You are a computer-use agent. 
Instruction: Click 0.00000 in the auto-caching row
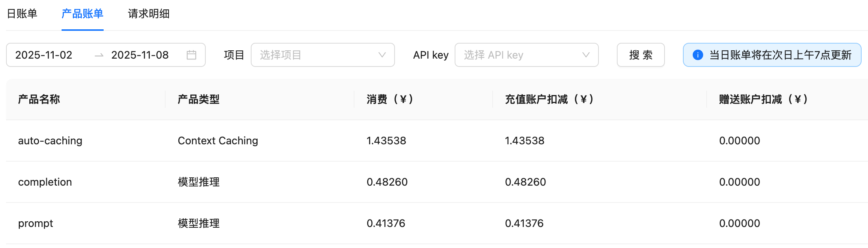click(740, 141)
